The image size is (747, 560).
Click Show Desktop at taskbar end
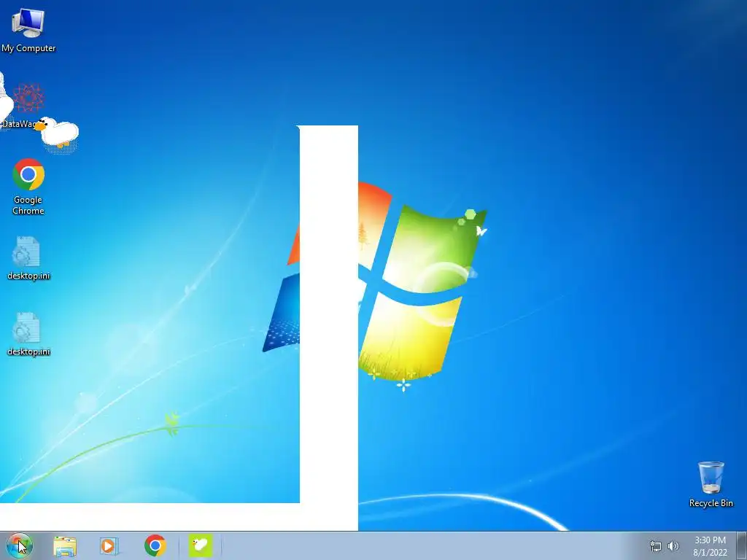click(x=741, y=546)
